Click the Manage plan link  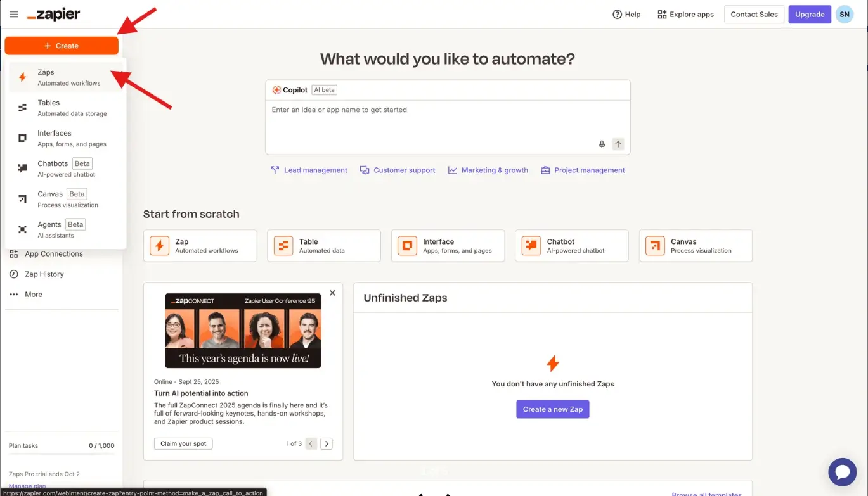pyautogui.click(x=27, y=486)
